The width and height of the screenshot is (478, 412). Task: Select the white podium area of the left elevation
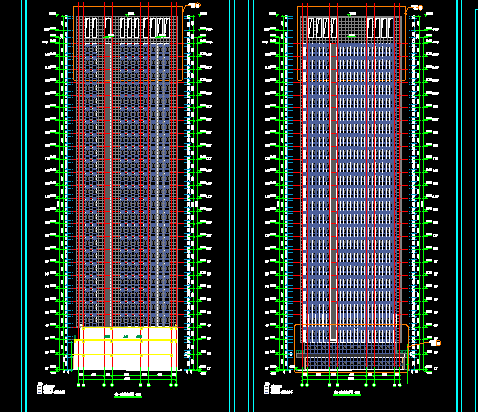pos(126,349)
